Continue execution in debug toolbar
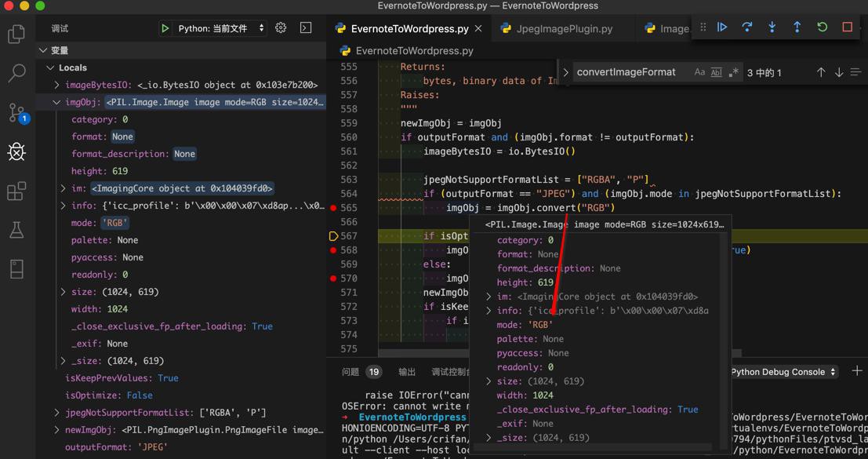Viewport: 868px width, 459px height. coord(722,27)
